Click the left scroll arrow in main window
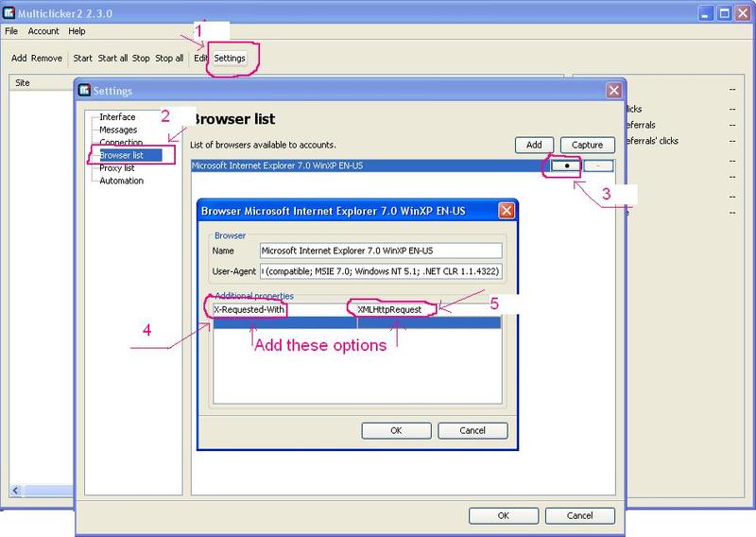The image size is (756, 537). [15, 490]
